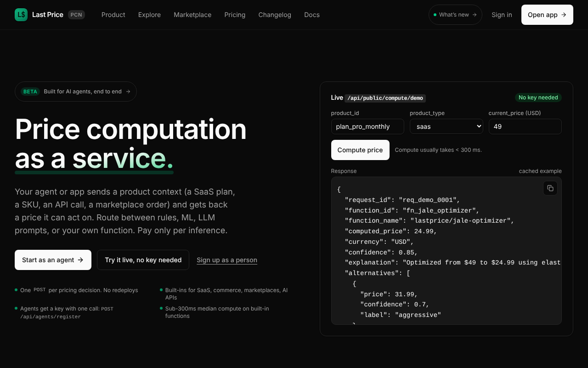This screenshot has width=588, height=368.
Task: Click the "function_id": "fn_jale_optimizer" line
Action: coord(412,211)
